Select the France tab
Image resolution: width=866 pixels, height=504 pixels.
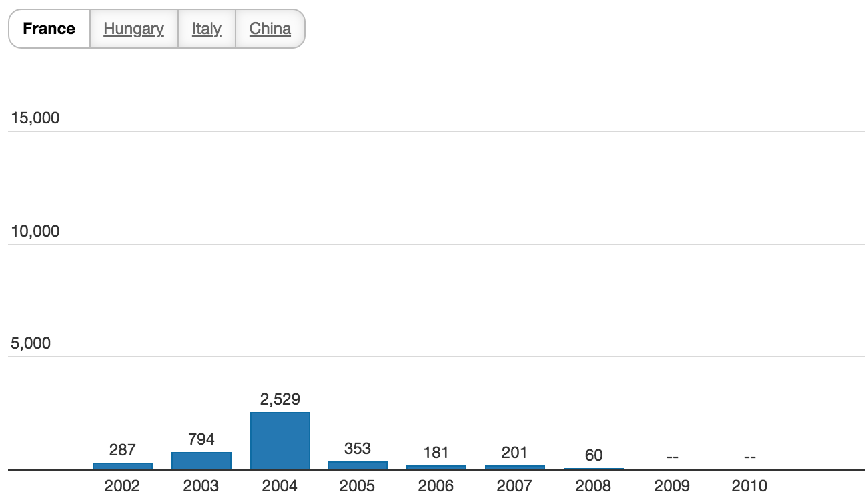coord(49,29)
